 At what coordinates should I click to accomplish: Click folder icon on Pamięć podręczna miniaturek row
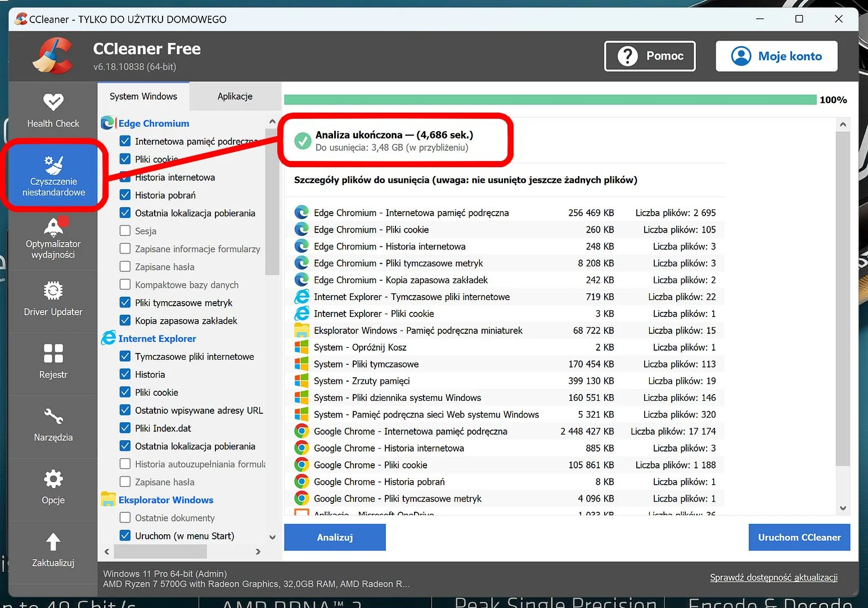pos(302,330)
